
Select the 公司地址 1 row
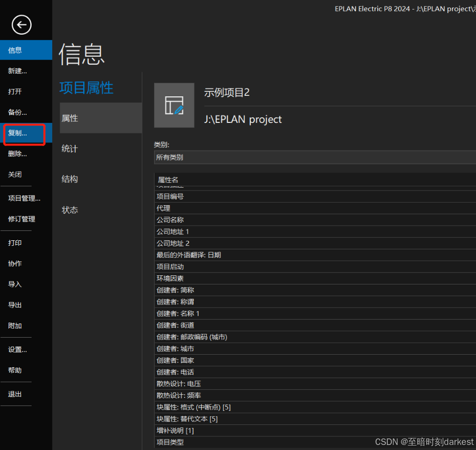pyautogui.click(x=315, y=232)
